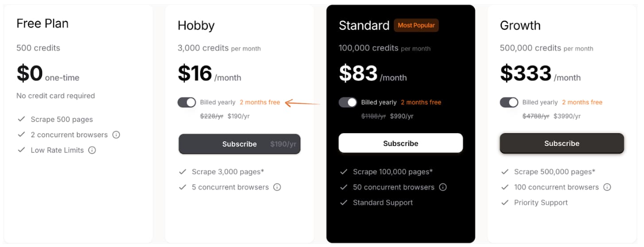Screen dimensions: 644x247
Task: Click checkmark beside Standard Support
Action: tap(344, 203)
